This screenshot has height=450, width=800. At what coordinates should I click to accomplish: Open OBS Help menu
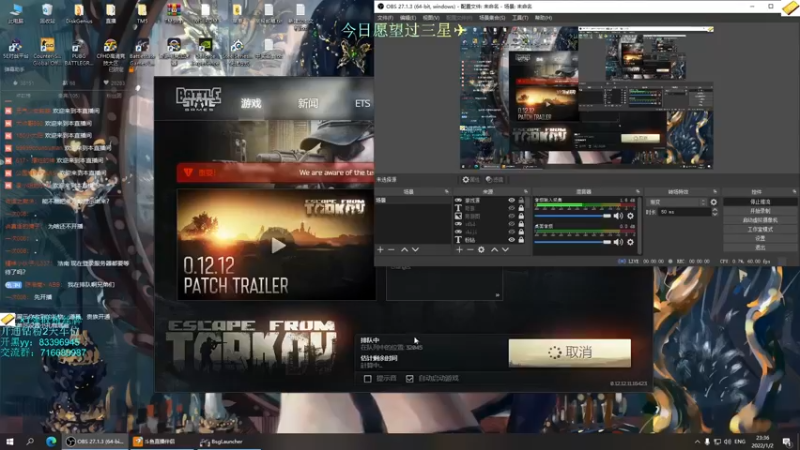click(x=543, y=18)
